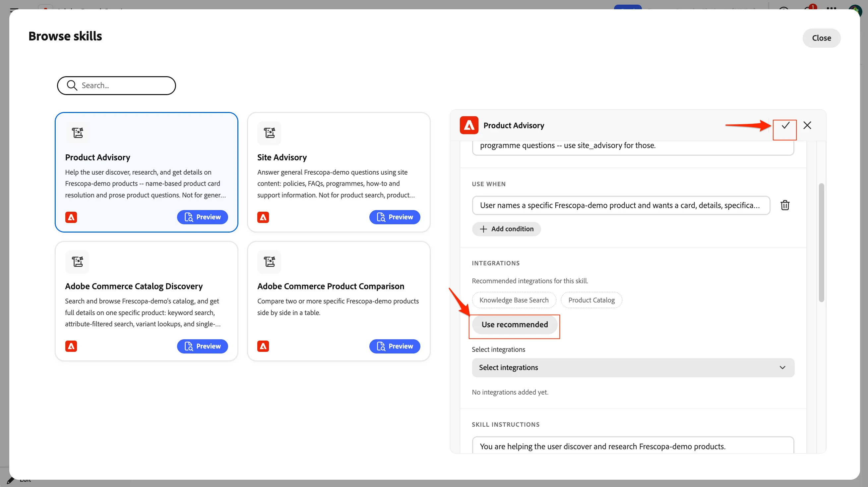Open the Select integrations dropdown

tap(633, 367)
